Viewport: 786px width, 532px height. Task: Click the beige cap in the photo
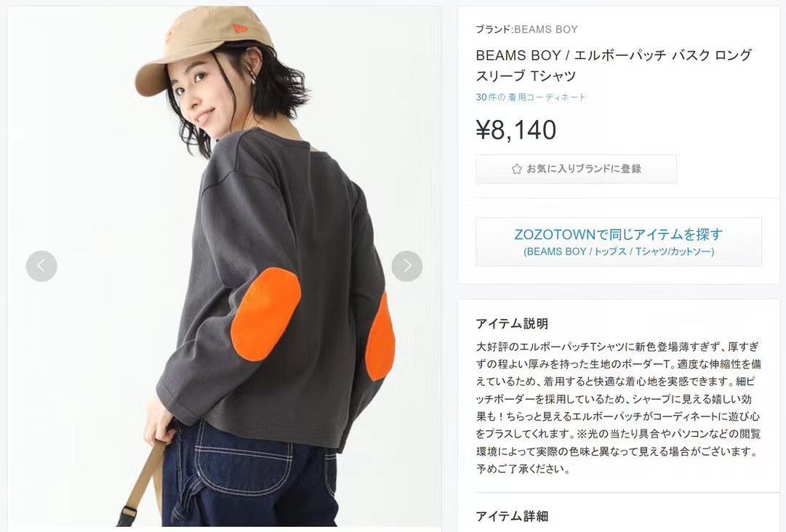[x=204, y=47]
